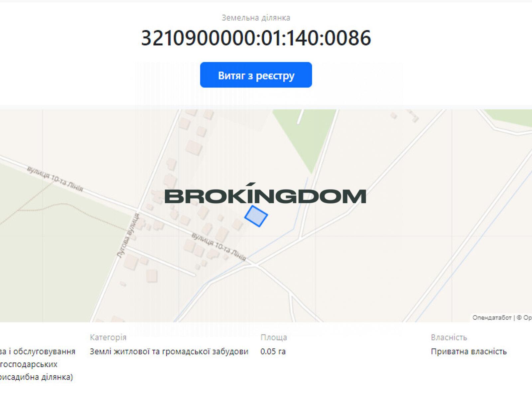Click the upper "вулиця 10-та Лінія" street label
This screenshot has height=399, width=532.
pos(55,180)
